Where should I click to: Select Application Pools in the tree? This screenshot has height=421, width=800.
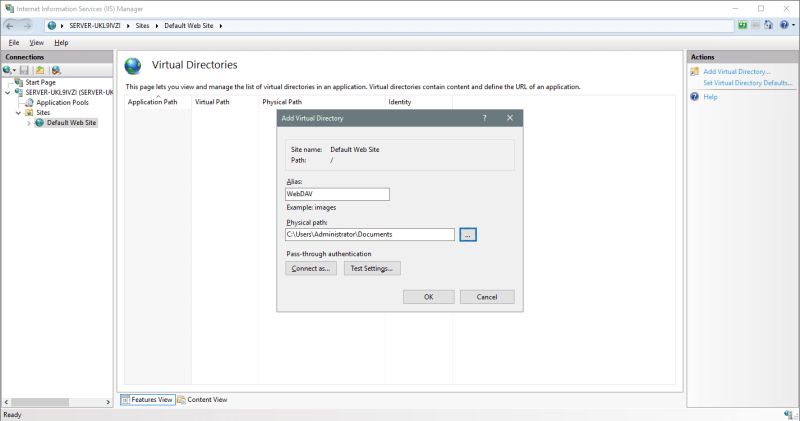coord(62,103)
